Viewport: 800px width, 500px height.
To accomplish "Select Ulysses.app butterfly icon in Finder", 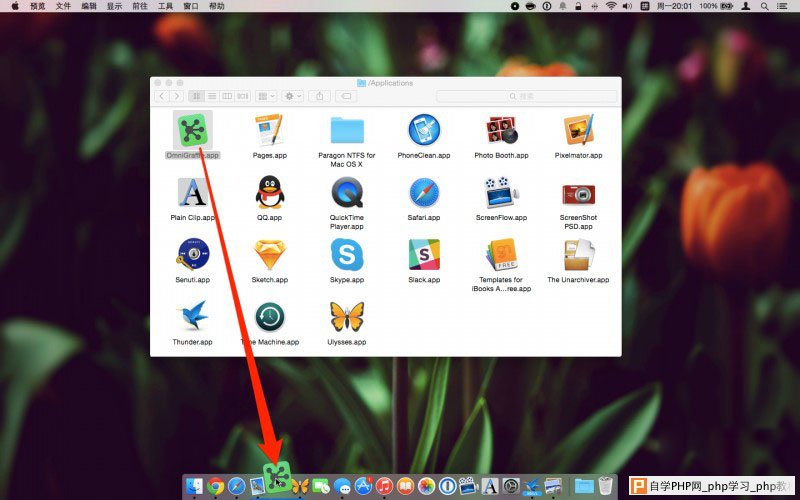I will click(347, 316).
